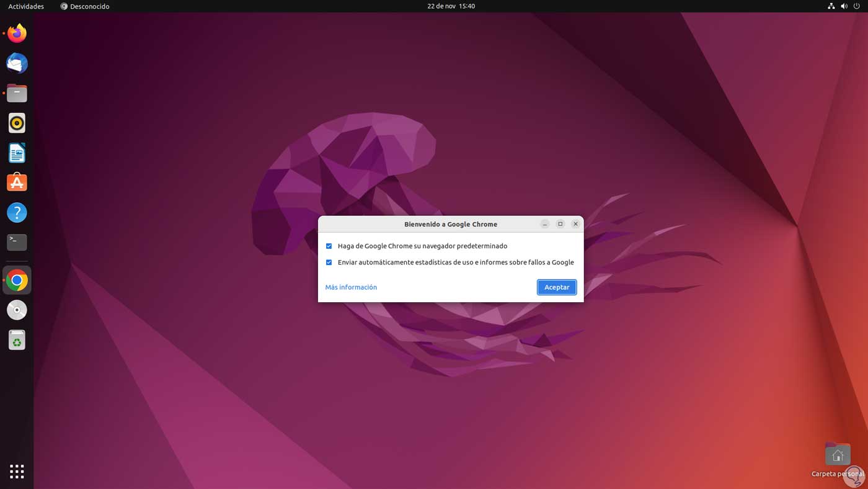Open the Carpeta personal desktop shortcut
Viewport: 868px width, 489px height.
(x=838, y=455)
